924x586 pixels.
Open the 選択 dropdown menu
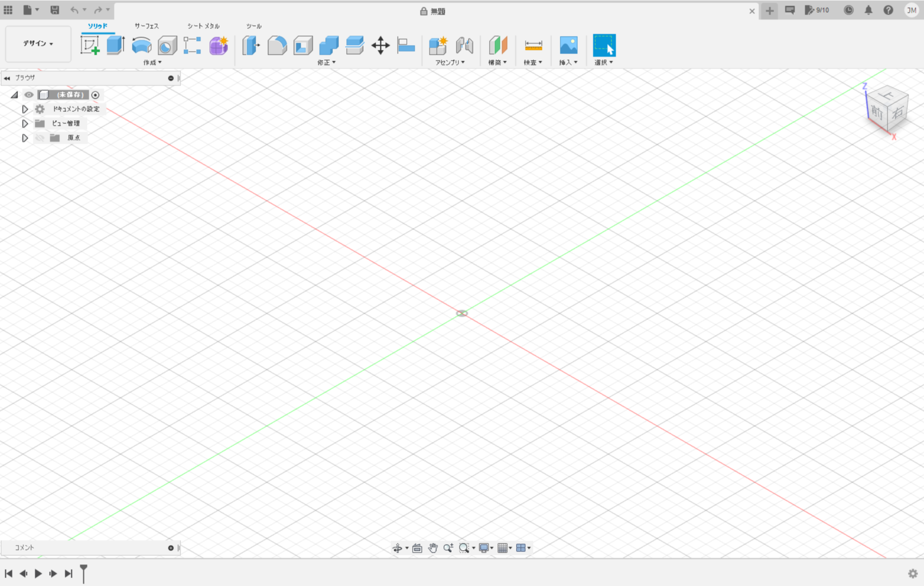coord(603,62)
